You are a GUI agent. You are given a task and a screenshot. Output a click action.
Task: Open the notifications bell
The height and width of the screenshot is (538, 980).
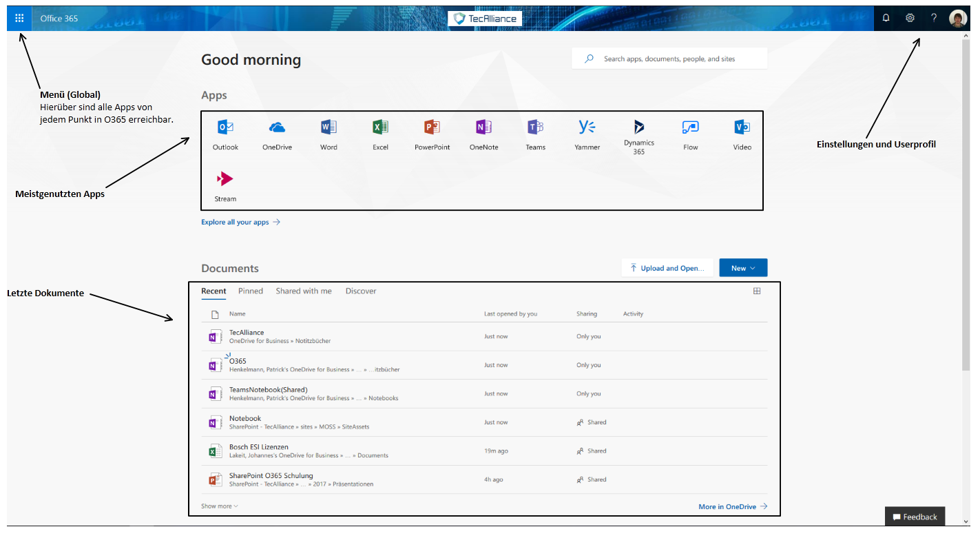coord(886,18)
